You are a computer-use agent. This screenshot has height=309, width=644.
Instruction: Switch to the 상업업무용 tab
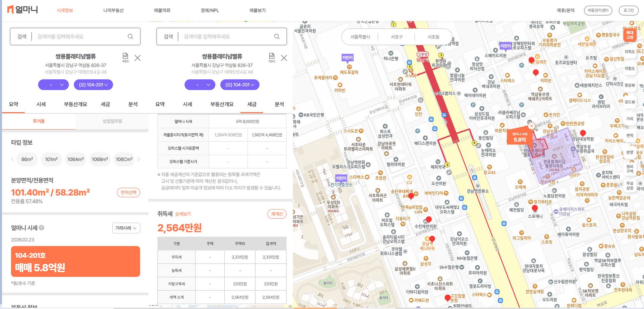pos(112,121)
